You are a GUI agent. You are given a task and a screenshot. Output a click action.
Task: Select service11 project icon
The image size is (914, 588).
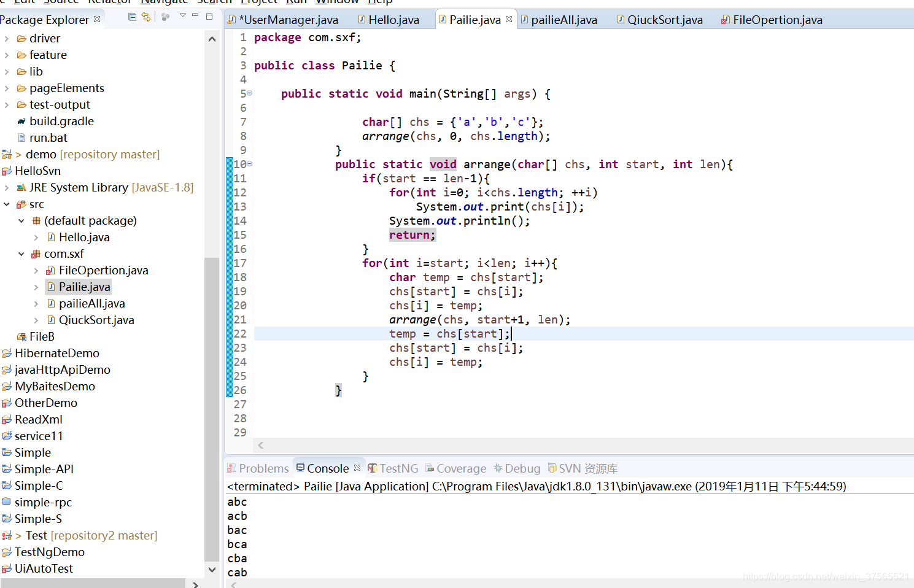[7, 436]
